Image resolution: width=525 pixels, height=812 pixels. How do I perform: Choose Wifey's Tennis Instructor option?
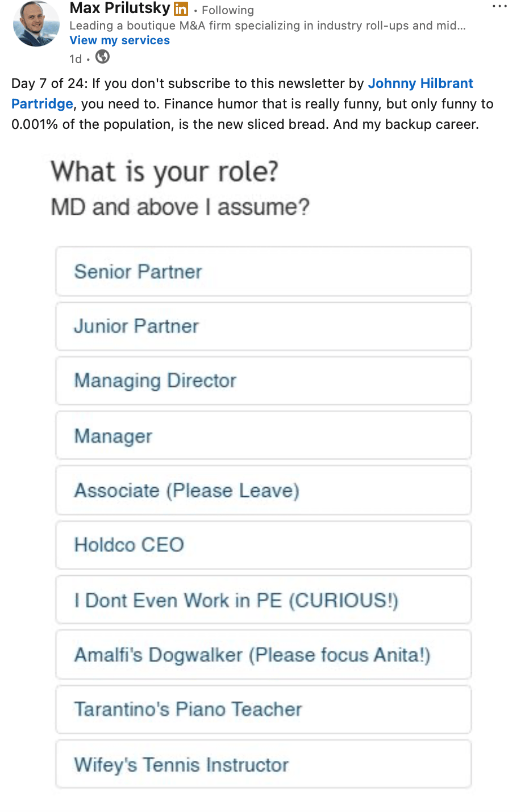pos(263,764)
